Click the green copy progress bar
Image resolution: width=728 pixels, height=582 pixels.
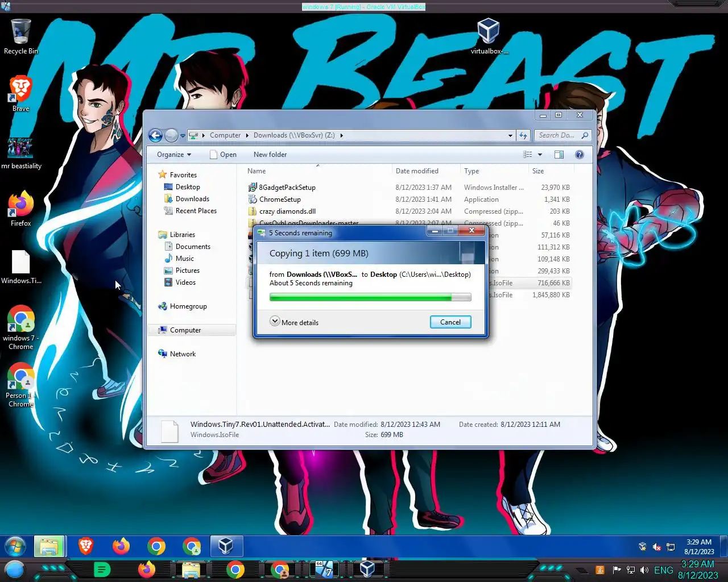[x=370, y=297]
